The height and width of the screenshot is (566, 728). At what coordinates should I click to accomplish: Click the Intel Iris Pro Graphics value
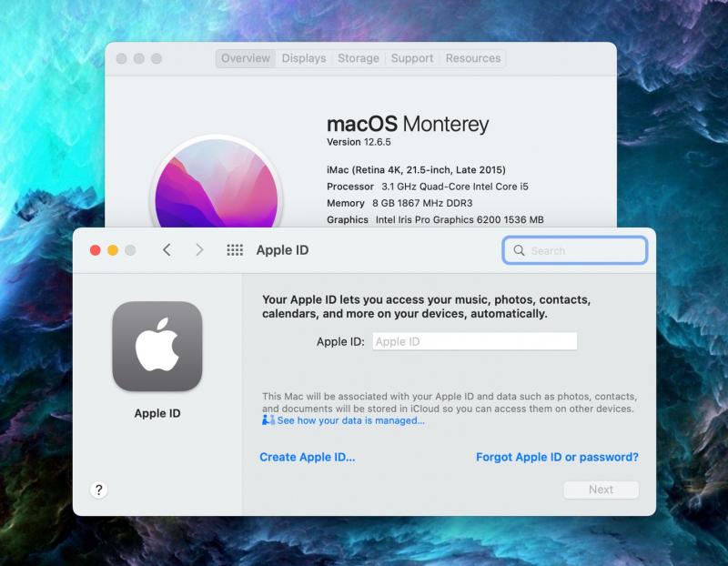460,220
